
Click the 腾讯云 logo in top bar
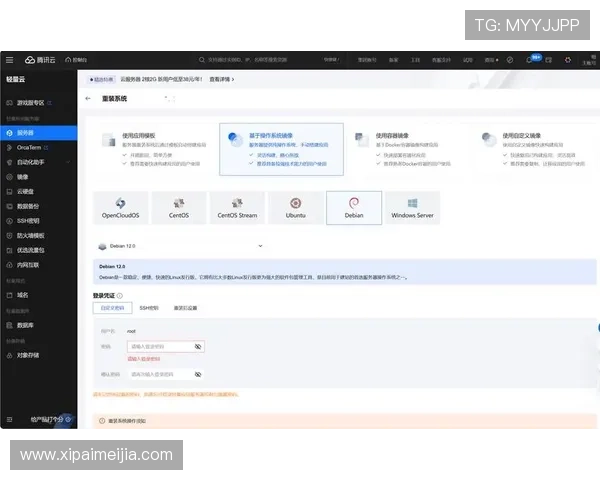(x=44, y=60)
